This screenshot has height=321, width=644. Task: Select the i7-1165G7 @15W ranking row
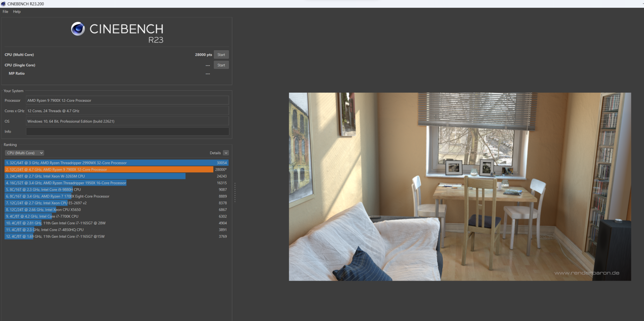(117, 237)
